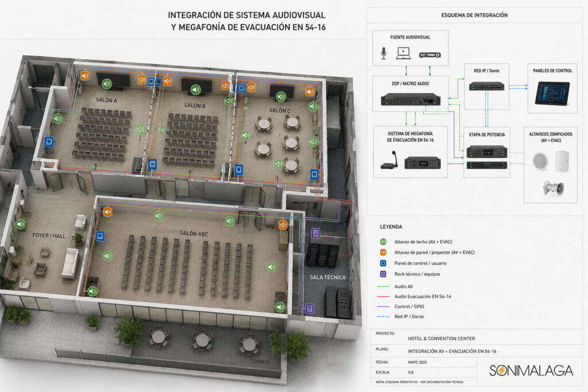Screen dimensions: 588x392
Task: Click the paging microphone station in Sistema de Megafonía
Action: pyautogui.click(x=389, y=160)
